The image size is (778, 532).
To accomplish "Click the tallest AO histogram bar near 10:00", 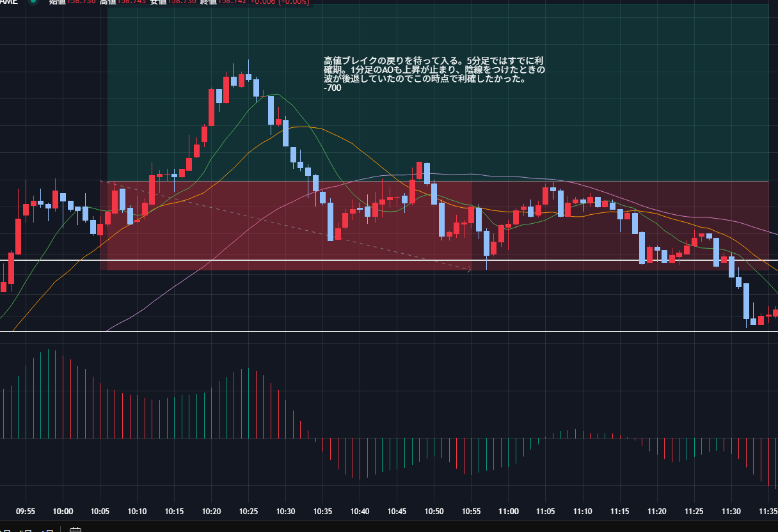I will point(48,393).
